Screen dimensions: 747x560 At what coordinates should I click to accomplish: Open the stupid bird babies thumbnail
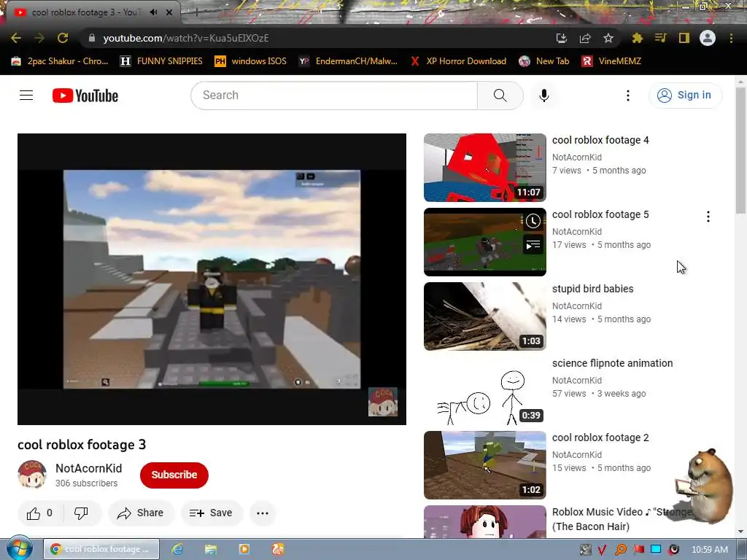coord(485,316)
